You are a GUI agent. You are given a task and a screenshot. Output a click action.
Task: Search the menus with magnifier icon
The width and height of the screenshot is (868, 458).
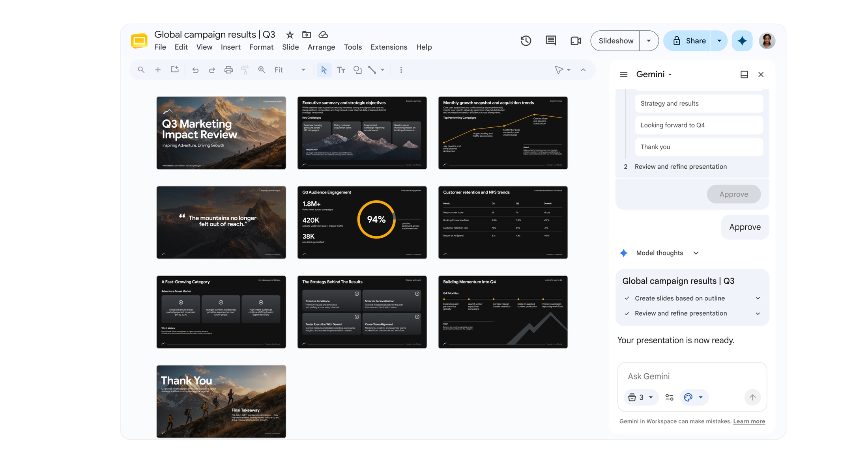[141, 70]
